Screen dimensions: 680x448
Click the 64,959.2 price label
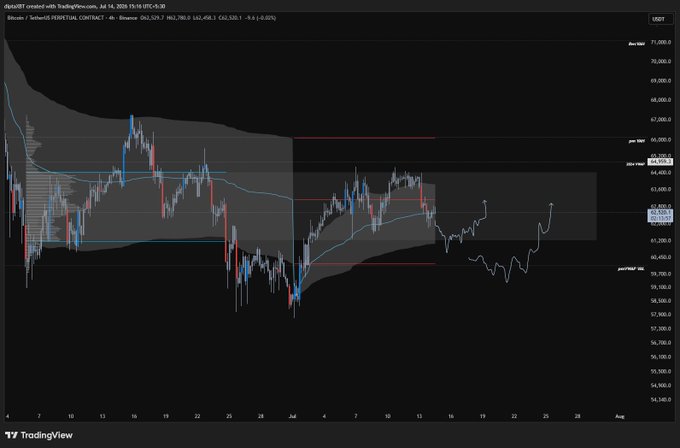(660, 161)
